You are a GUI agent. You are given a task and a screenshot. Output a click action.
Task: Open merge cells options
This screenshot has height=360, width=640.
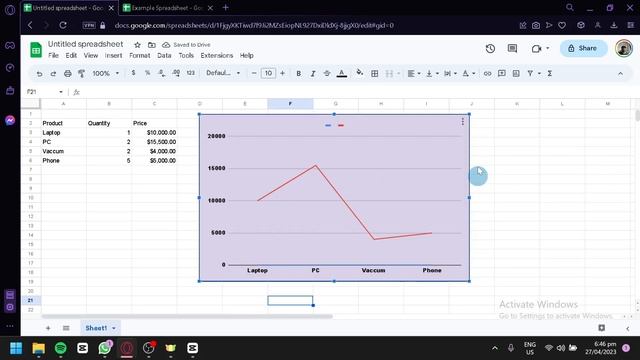pyautogui.click(x=392, y=73)
